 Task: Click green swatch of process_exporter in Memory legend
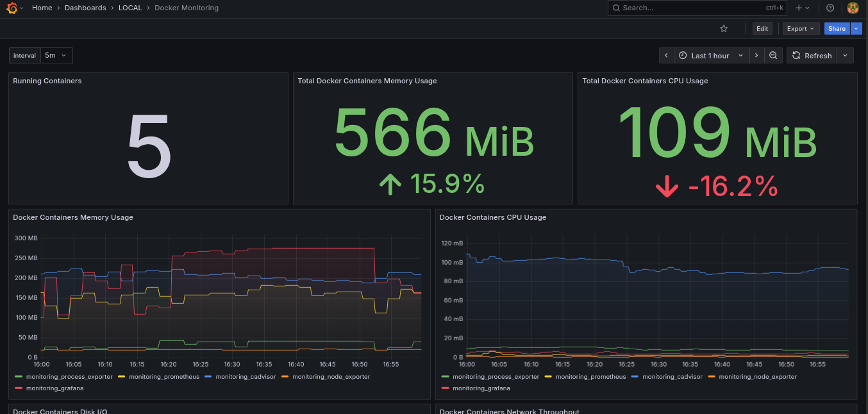(x=19, y=377)
